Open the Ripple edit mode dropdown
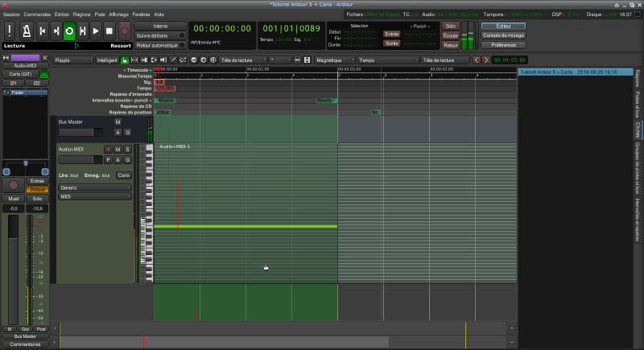 tap(73, 60)
